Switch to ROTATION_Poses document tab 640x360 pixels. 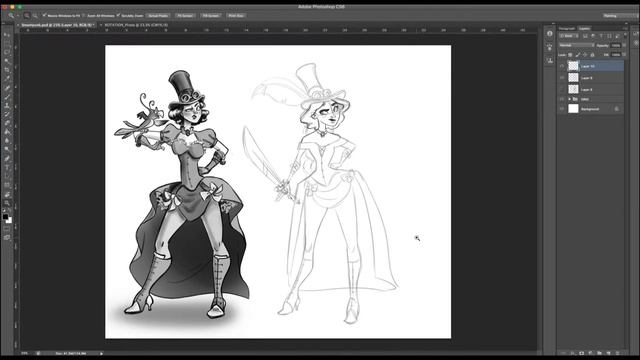[136, 25]
